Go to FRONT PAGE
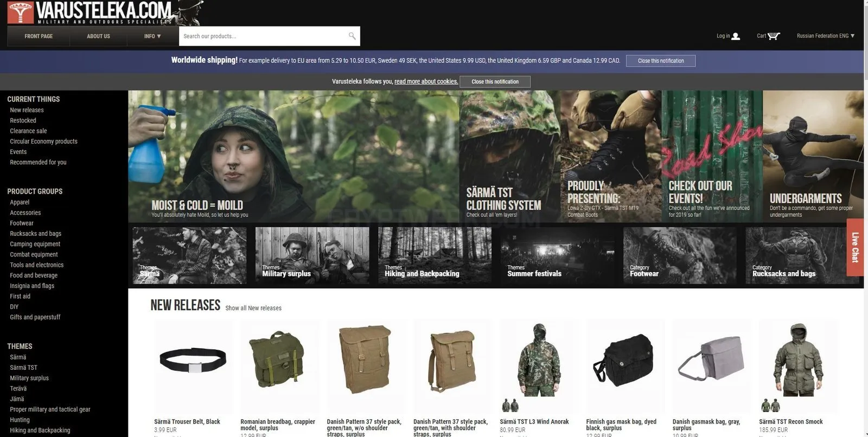This screenshot has width=868, height=437. pyautogui.click(x=39, y=36)
